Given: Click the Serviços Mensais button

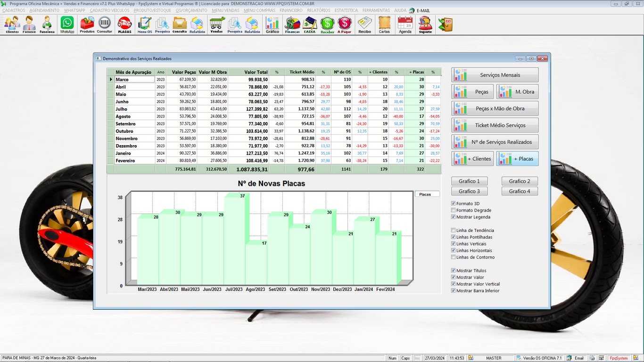Looking at the screenshot, I should click(x=495, y=75).
